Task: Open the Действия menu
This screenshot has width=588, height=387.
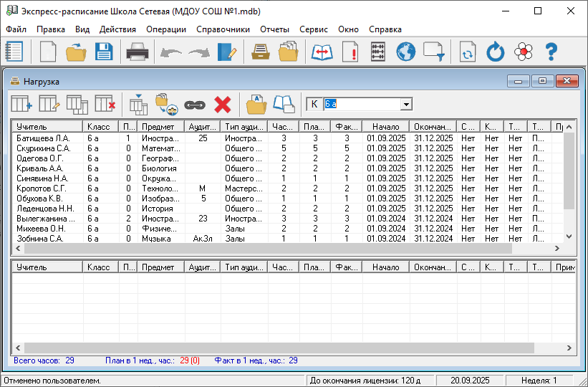Action: [117, 29]
